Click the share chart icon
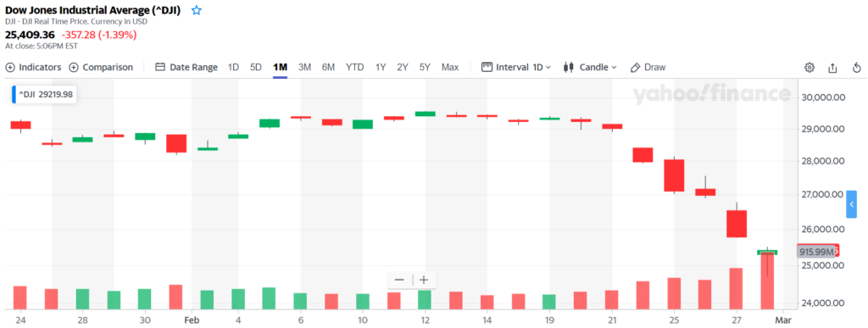The width and height of the screenshot is (868, 328). (832, 68)
